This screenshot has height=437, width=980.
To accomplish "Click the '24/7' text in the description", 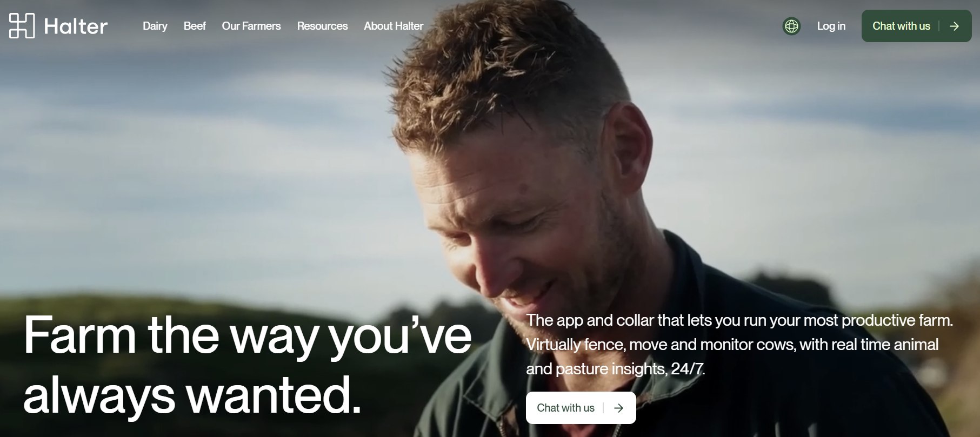I will (687, 369).
